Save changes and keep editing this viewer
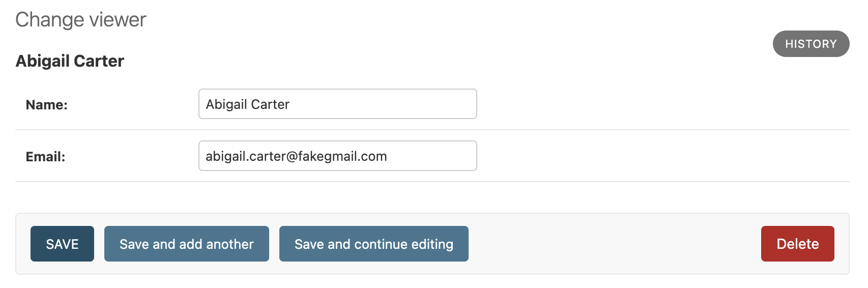The height and width of the screenshot is (288, 868). [373, 244]
